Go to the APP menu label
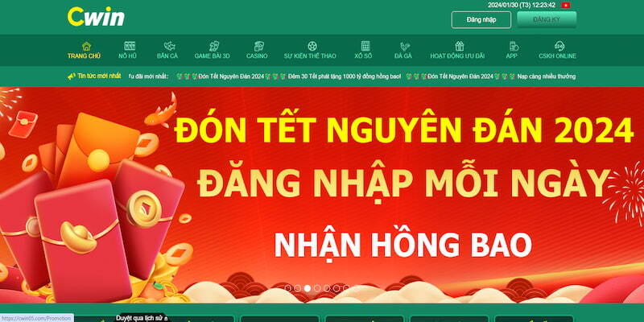The image size is (644, 322). point(511,56)
